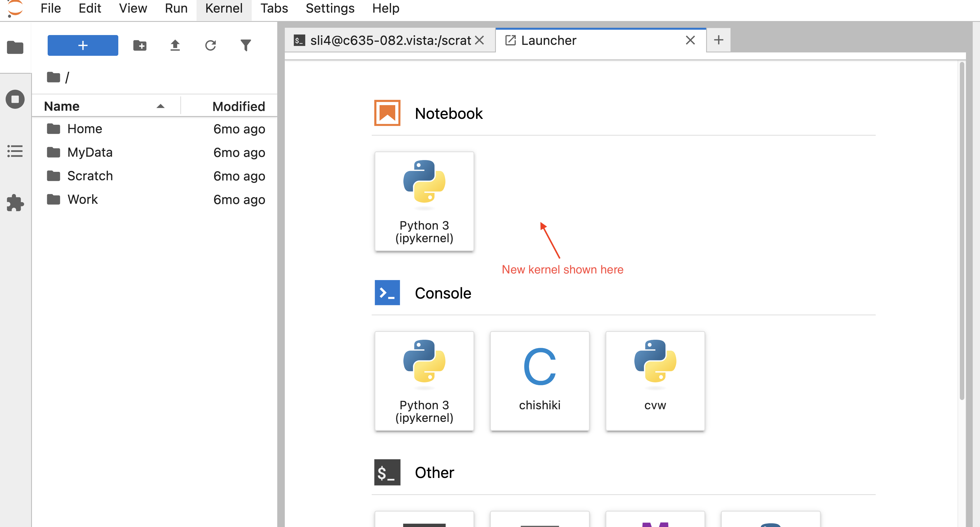The height and width of the screenshot is (527, 980).
Task: Open the Scratch folder
Action: [x=90, y=176]
